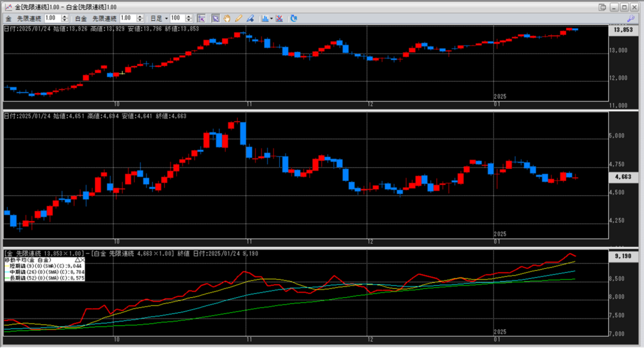Viewport: 644px width, 348px height.
Task: Select the 中期線(26) moving average entry
Action: (45, 271)
